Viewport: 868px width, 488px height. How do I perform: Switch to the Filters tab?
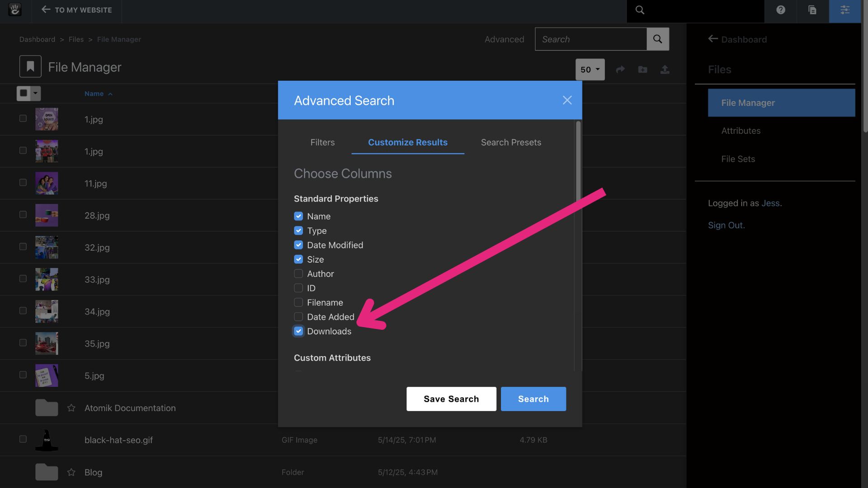pyautogui.click(x=322, y=142)
